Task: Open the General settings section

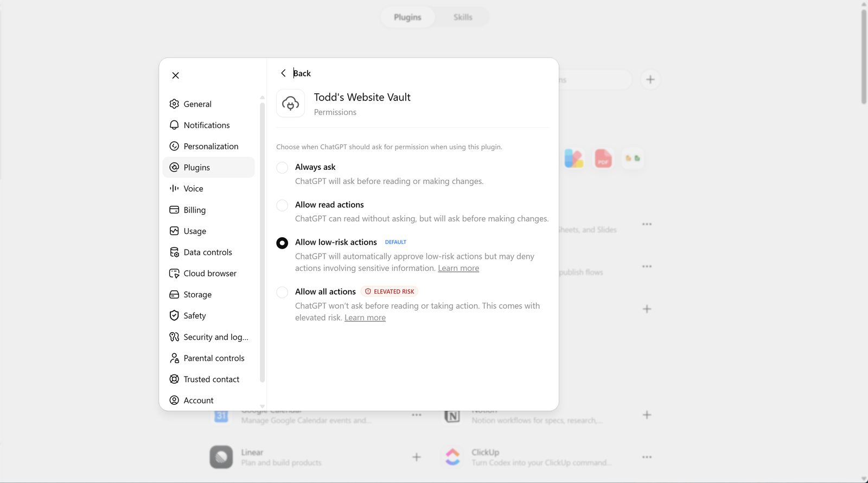Action: [208, 104]
